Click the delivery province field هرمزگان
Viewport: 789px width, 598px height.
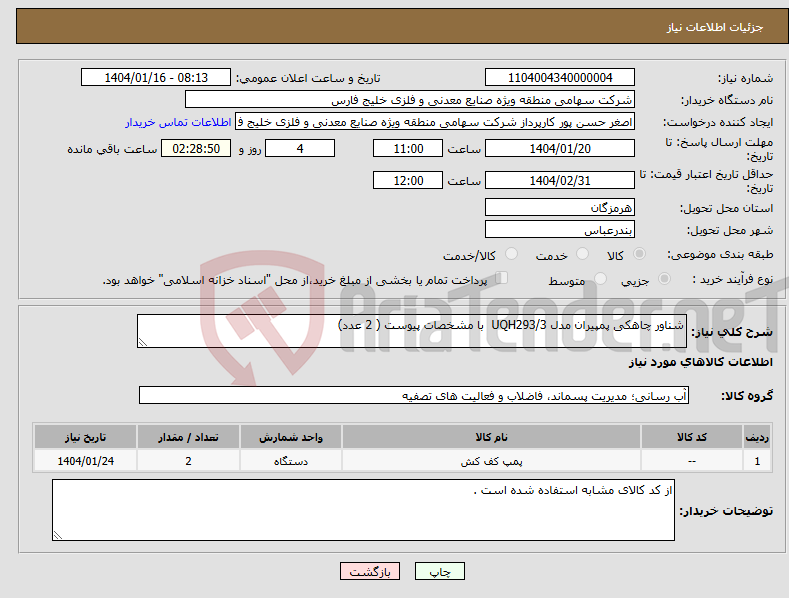pyautogui.click(x=560, y=207)
